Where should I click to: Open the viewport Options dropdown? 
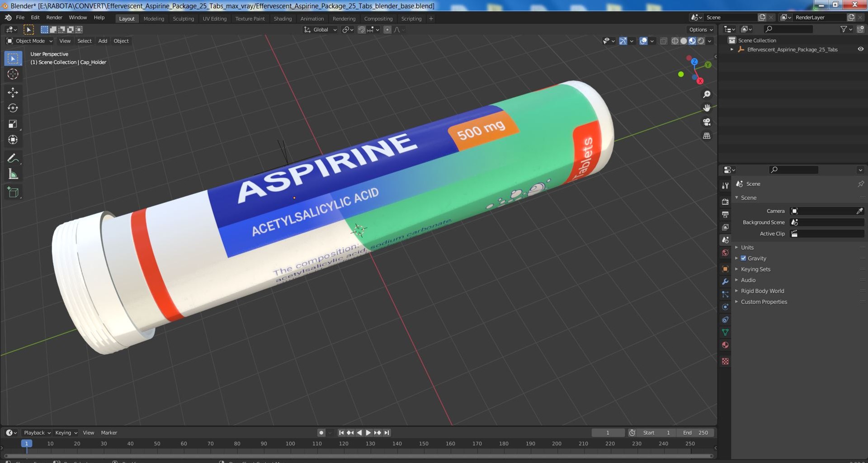tap(701, 30)
